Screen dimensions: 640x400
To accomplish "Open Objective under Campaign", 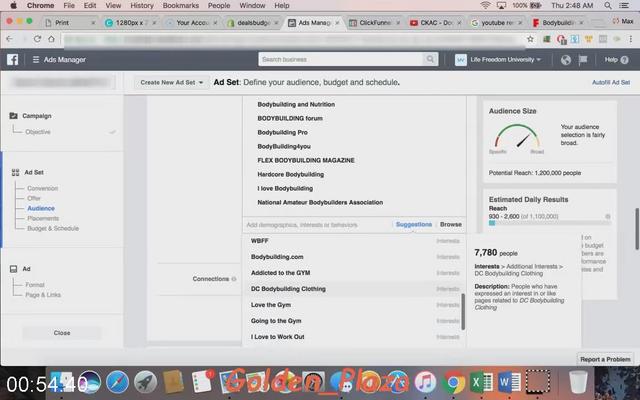I will pyautogui.click(x=38, y=132).
